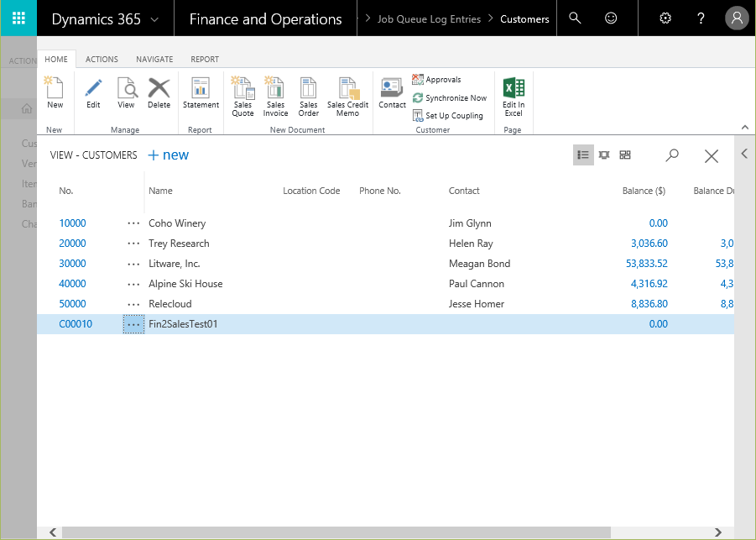Open row menu for Relecloud
The height and width of the screenshot is (540, 756).
pos(133,305)
